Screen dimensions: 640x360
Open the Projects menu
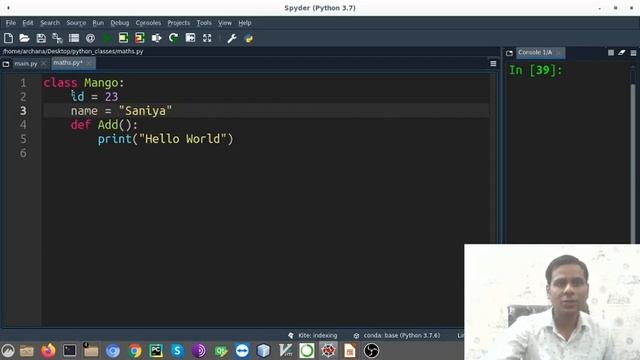(x=178, y=23)
